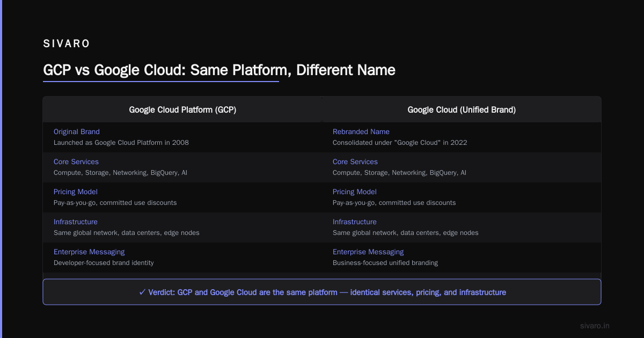Viewport: 644px width, 338px height.
Task: Click "Launched as Google Cloud Platform in 2008" text
Action: tap(121, 143)
